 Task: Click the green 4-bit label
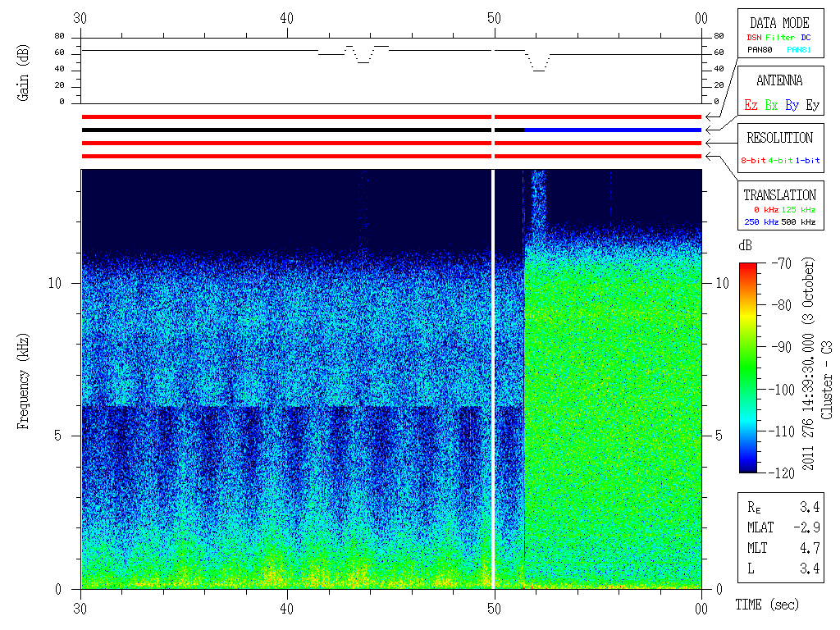click(x=780, y=160)
